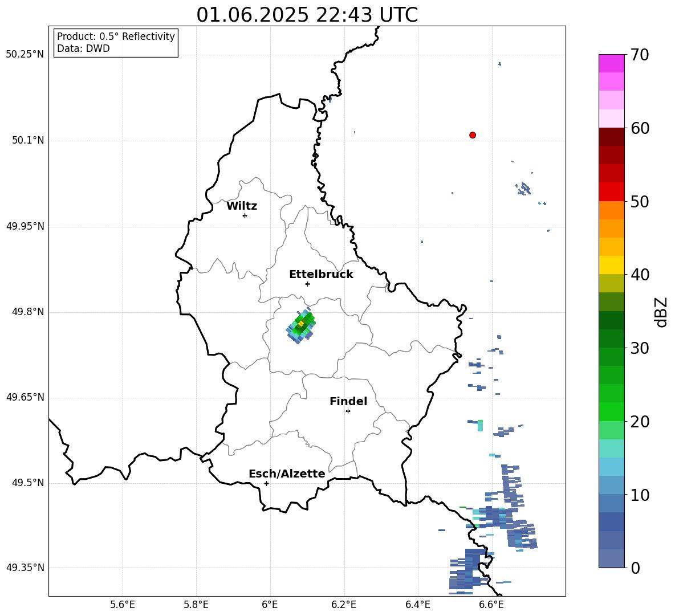Click the 20 tick label on colorbar
This screenshot has width=675, height=616.
pyautogui.click(x=640, y=421)
